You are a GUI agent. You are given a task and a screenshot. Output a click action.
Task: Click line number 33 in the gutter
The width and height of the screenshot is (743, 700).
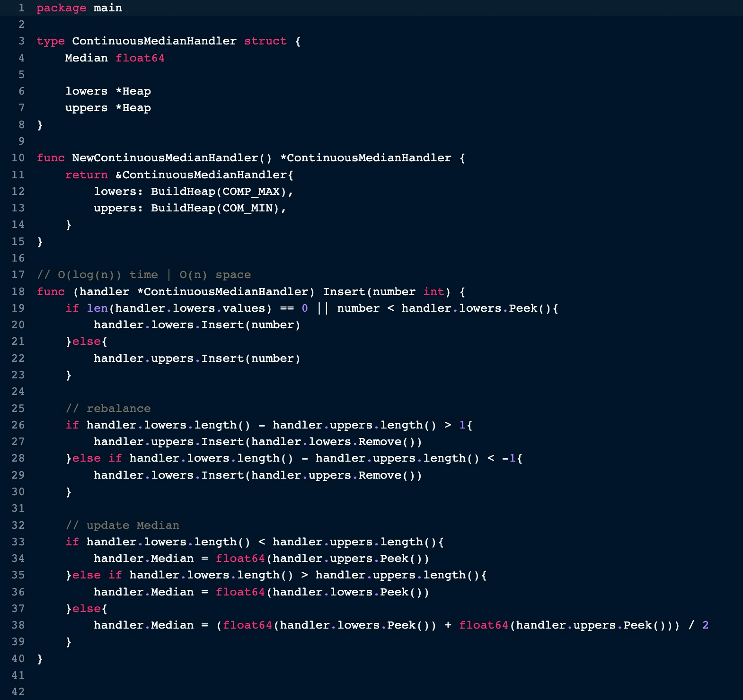point(18,542)
